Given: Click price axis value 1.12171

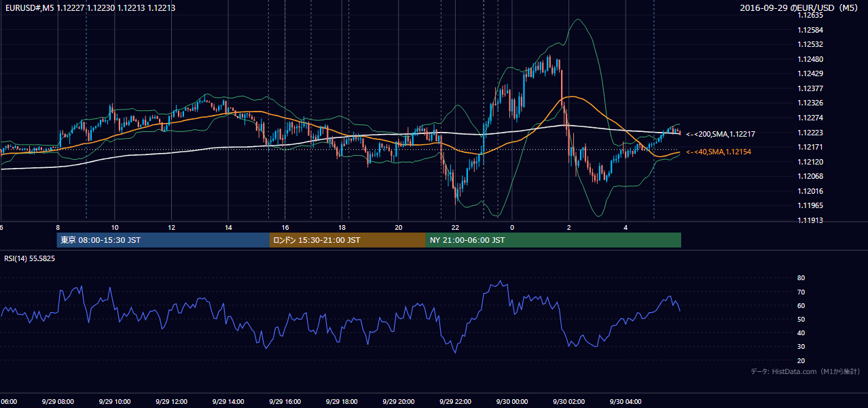Looking at the screenshot, I should point(810,147).
